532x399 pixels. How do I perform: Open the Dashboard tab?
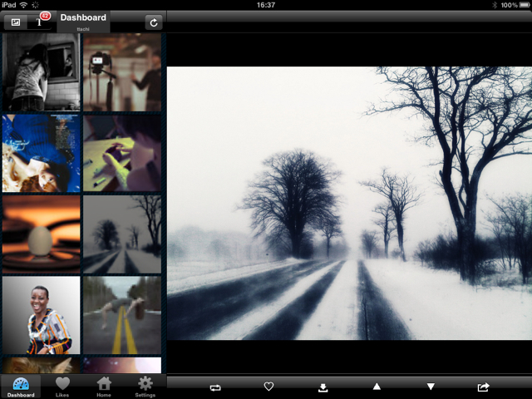pos(21,387)
